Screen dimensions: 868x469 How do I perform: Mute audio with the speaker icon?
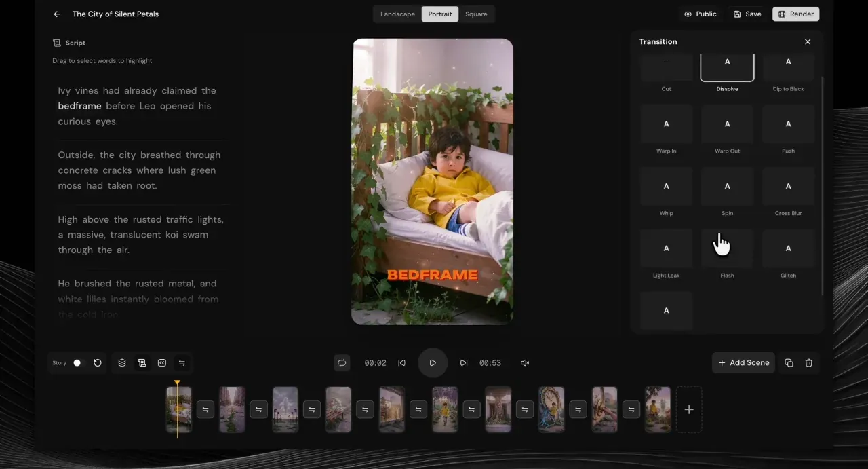pos(525,363)
